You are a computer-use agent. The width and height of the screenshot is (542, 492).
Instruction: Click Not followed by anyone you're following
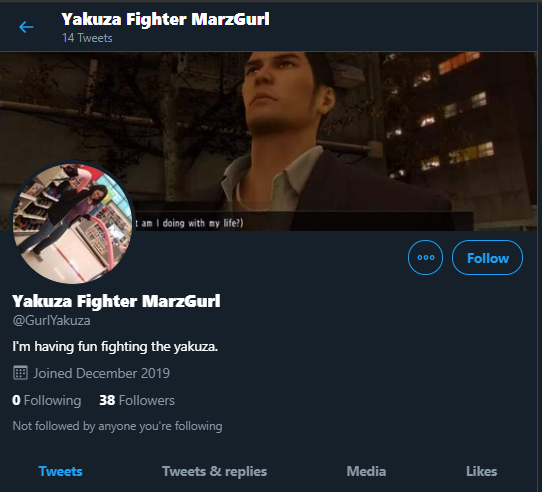click(117, 426)
